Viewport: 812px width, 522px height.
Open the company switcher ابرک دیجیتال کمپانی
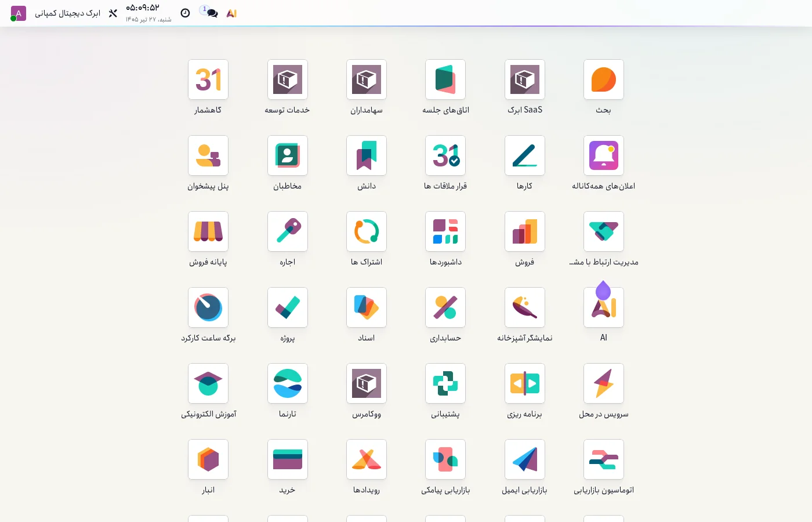point(67,13)
